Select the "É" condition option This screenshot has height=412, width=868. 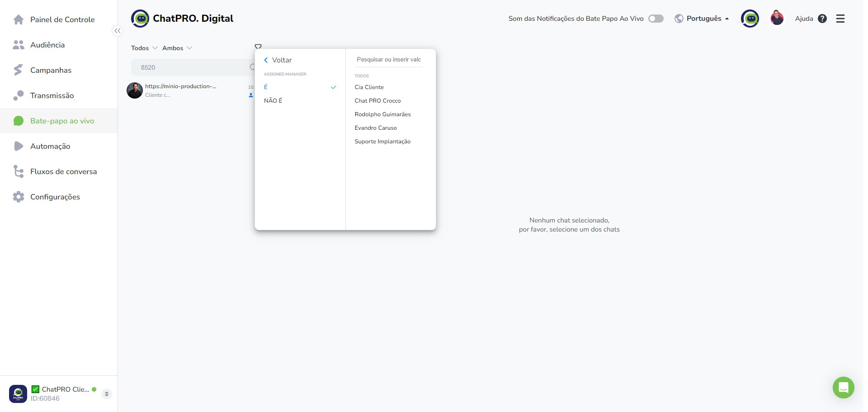pyautogui.click(x=300, y=87)
